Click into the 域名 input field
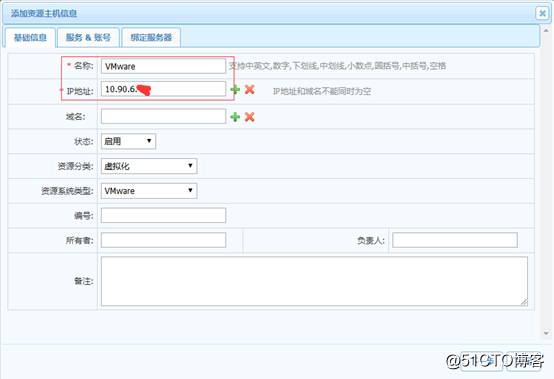This screenshot has height=379, width=554. [x=163, y=116]
